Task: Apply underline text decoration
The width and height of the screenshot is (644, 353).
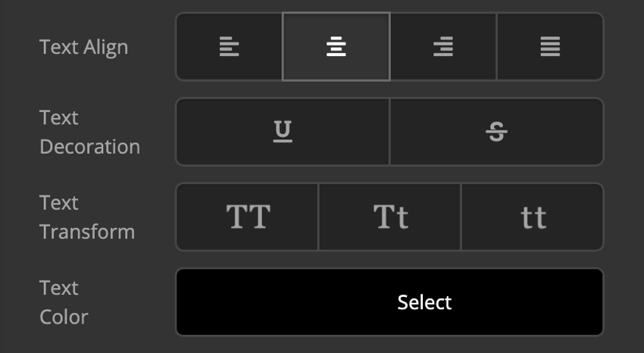Action: (x=283, y=132)
